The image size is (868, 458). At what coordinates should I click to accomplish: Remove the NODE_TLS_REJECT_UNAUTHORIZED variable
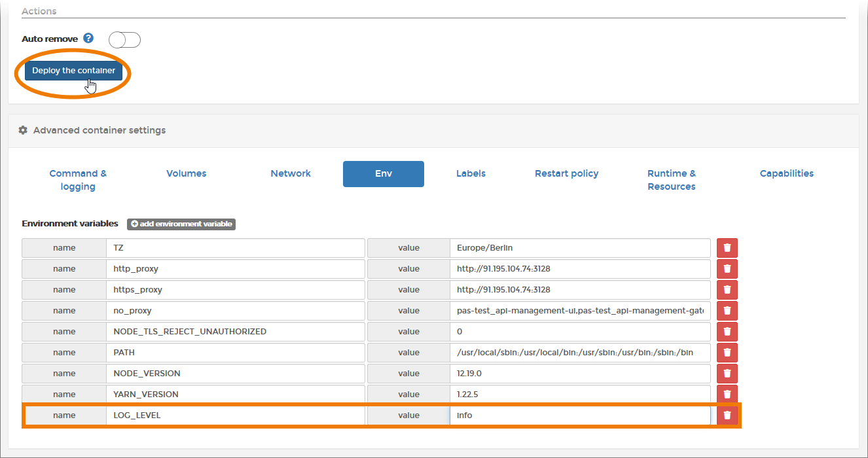coord(727,332)
